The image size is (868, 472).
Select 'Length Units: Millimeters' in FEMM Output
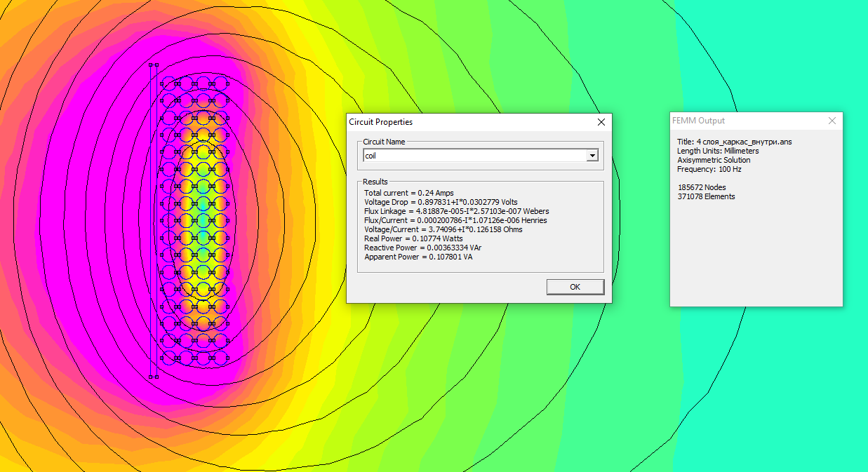[x=718, y=151]
